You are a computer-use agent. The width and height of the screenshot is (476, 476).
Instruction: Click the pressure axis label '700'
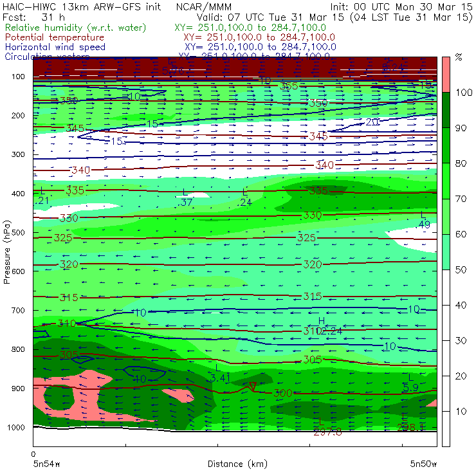coord(18,310)
